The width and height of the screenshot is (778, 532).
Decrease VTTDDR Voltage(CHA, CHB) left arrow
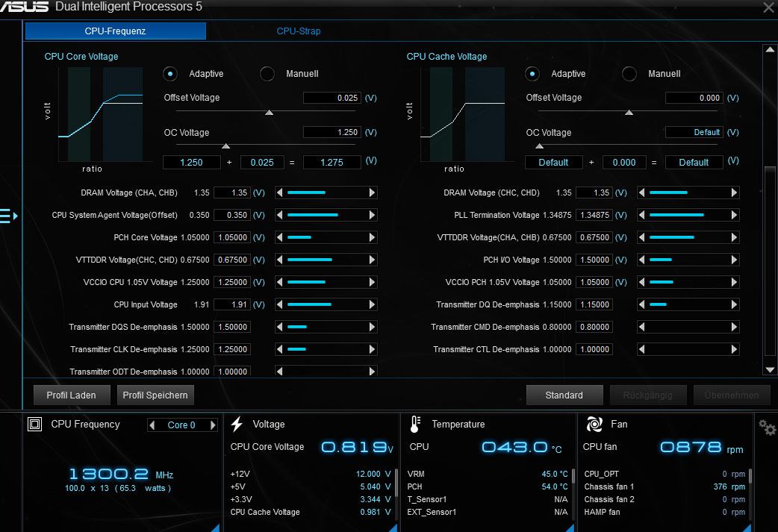(x=641, y=237)
